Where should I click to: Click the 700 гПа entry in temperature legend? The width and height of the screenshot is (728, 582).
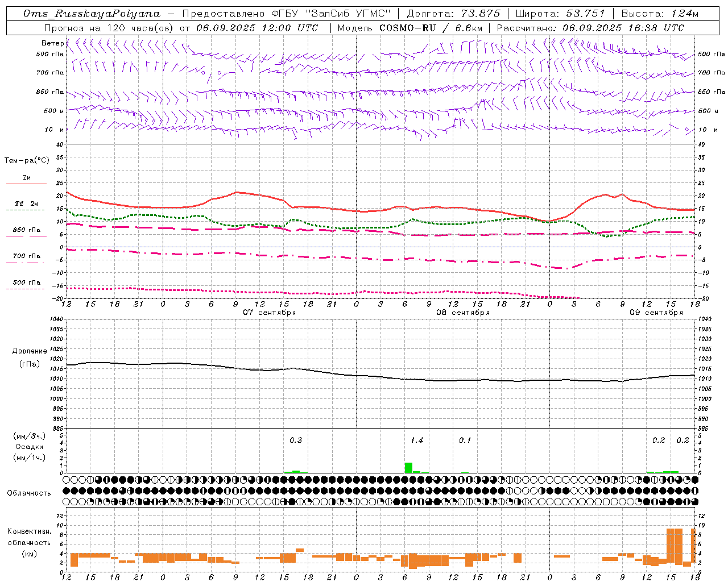pos(27,256)
